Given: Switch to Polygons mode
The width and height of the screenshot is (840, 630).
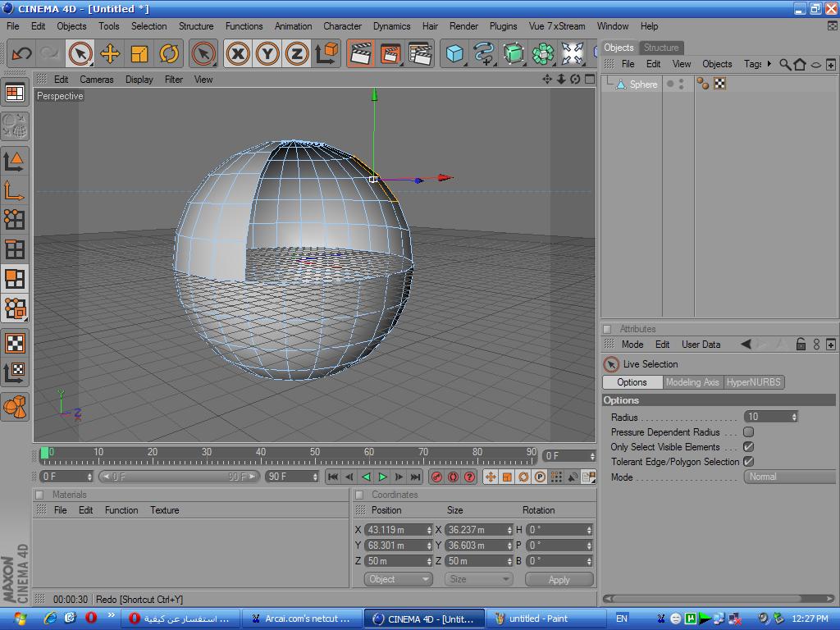Looking at the screenshot, I should tap(15, 279).
